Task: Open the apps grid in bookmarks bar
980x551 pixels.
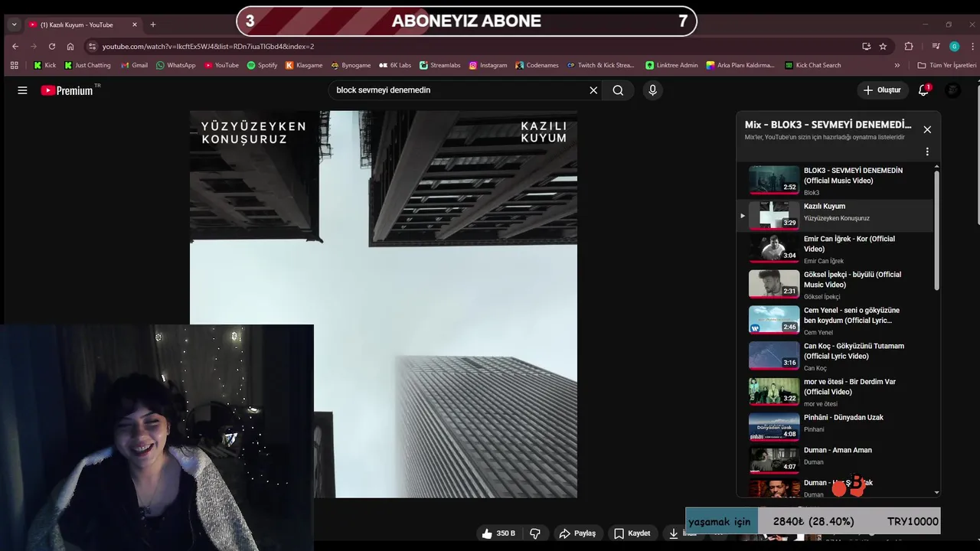Action: [x=14, y=65]
